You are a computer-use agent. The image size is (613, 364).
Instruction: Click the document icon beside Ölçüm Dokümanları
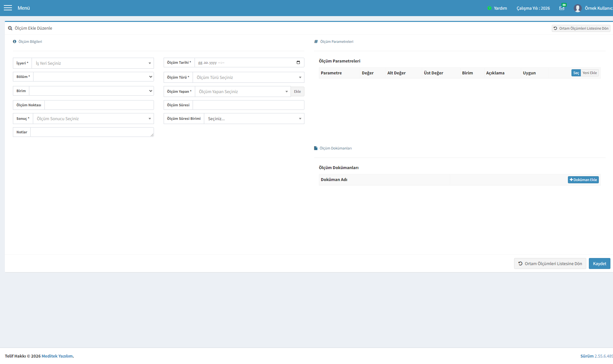[316, 148]
